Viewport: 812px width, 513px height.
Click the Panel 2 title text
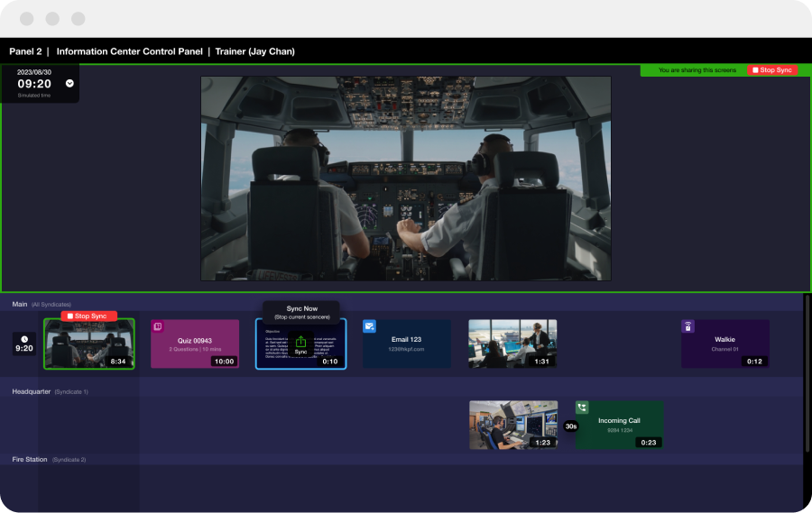coord(25,51)
